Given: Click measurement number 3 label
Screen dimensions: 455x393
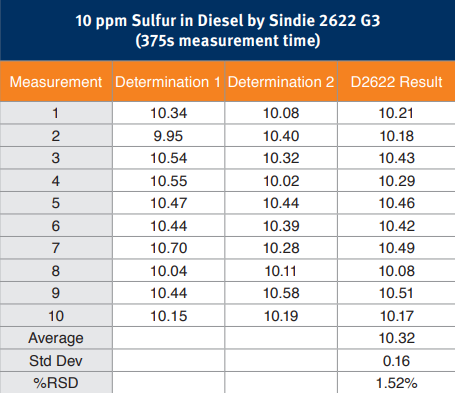Looking at the screenshot, I should 56,158.
